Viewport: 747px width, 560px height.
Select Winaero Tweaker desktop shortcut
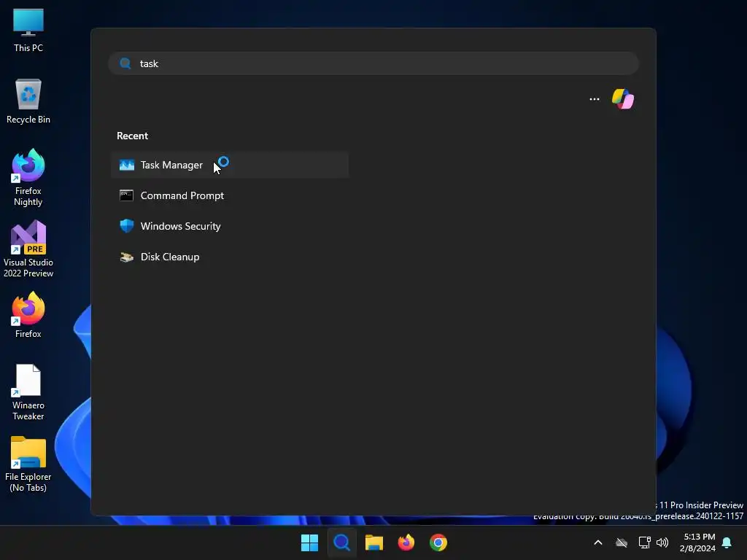coord(28,392)
